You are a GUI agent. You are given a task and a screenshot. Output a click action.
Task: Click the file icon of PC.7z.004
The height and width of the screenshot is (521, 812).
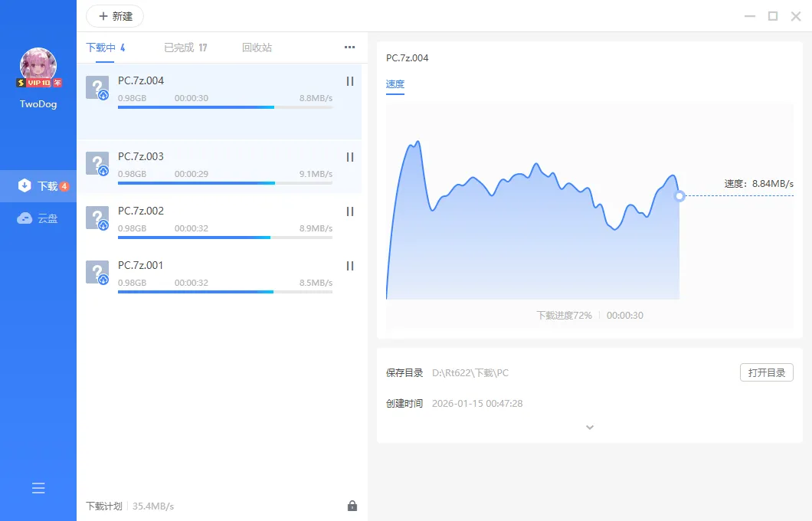pos(97,87)
